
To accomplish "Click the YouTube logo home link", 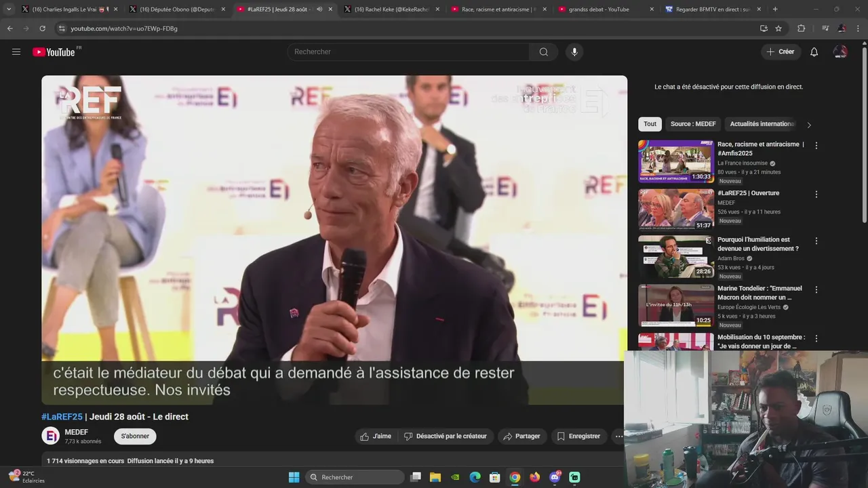I will pos(54,52).
